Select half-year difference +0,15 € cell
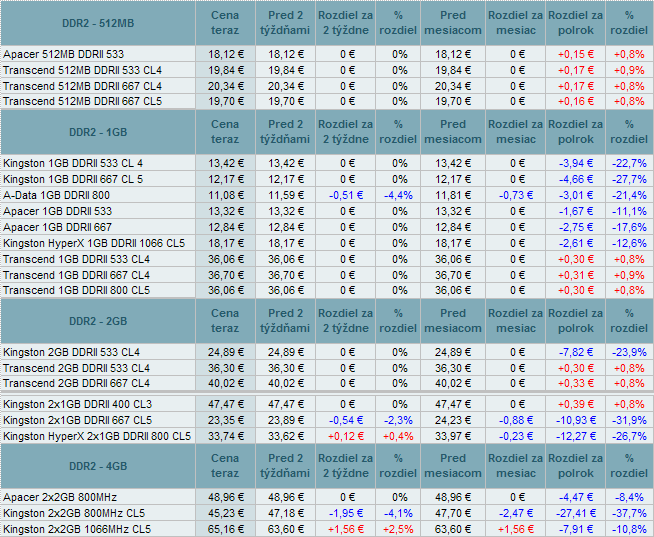 tap(576, 54)
